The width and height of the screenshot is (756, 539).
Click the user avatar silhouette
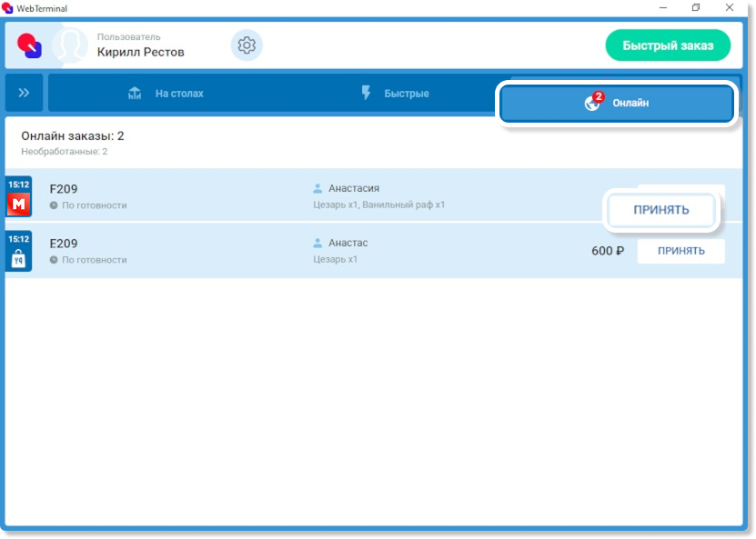point(69,45)
